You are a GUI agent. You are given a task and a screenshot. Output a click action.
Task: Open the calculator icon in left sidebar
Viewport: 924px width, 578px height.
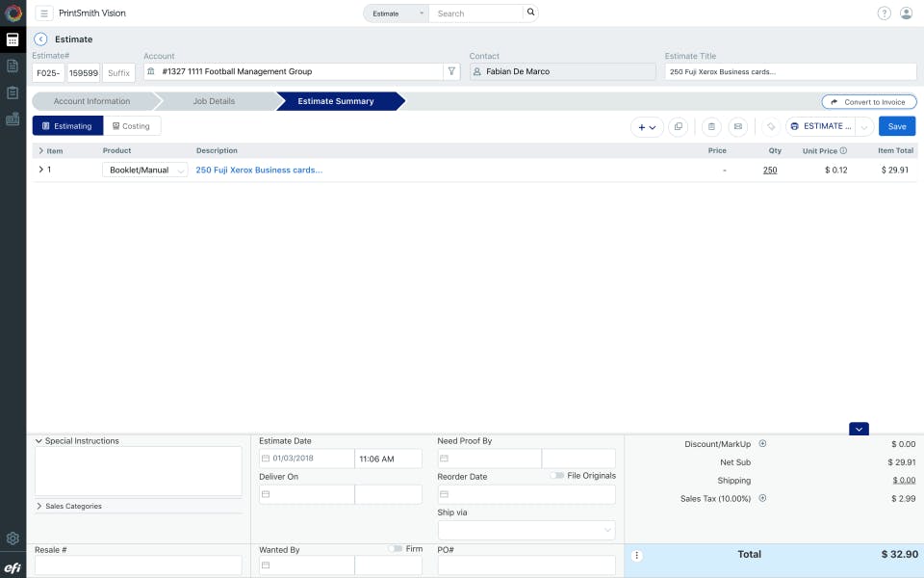coord(13,40)
